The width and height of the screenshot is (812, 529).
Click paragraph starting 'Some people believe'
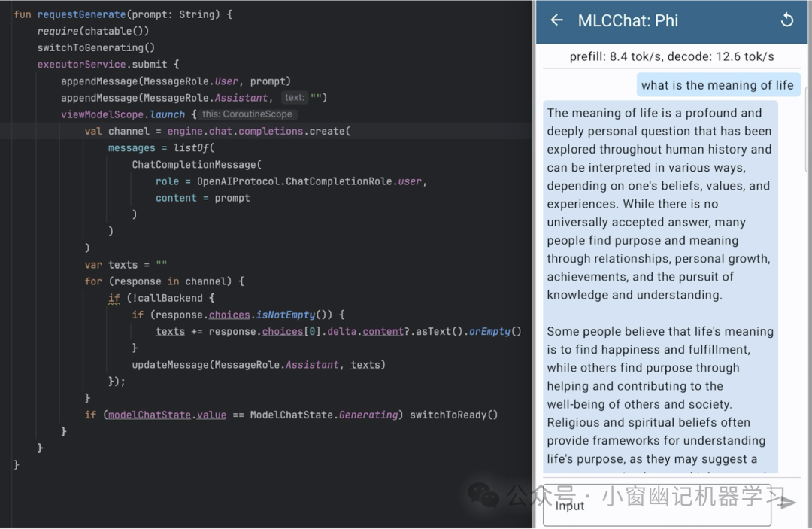click(660, 395)
